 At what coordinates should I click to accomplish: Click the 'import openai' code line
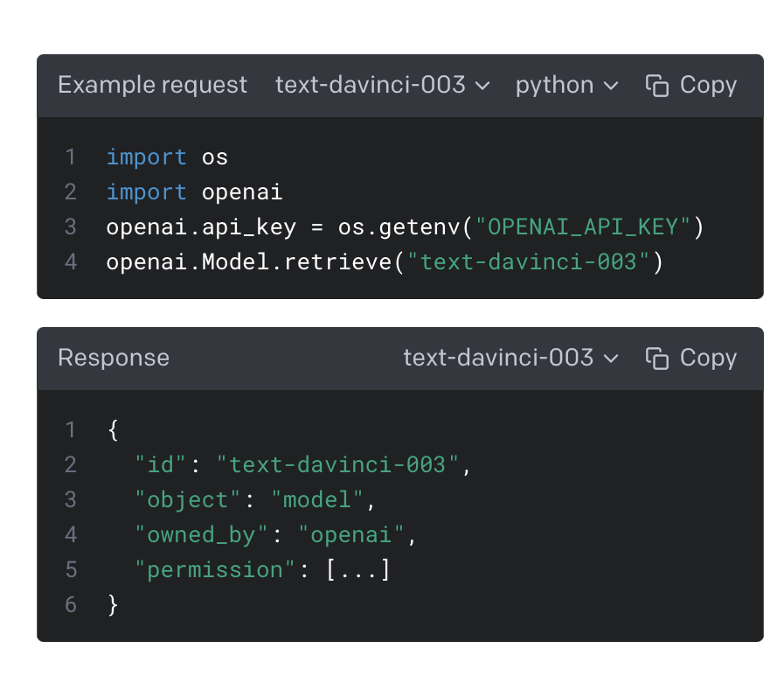(x=195, y=192)
